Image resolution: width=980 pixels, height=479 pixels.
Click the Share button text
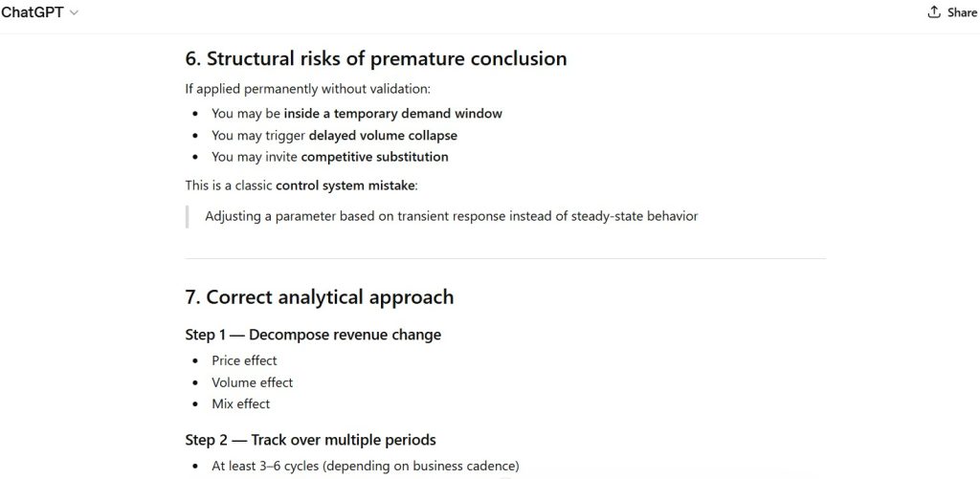[962, 12]
